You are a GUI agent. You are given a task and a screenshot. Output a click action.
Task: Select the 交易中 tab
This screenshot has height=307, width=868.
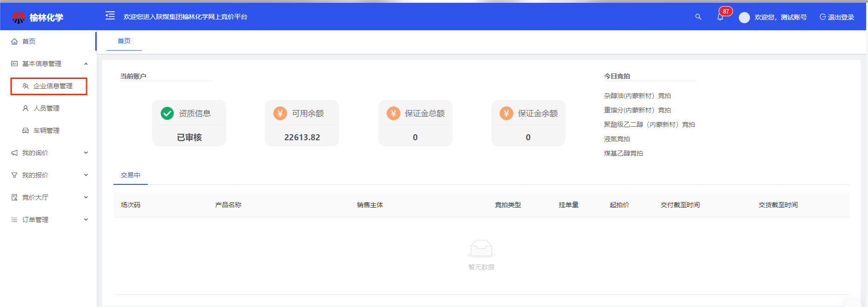point(131,175)
